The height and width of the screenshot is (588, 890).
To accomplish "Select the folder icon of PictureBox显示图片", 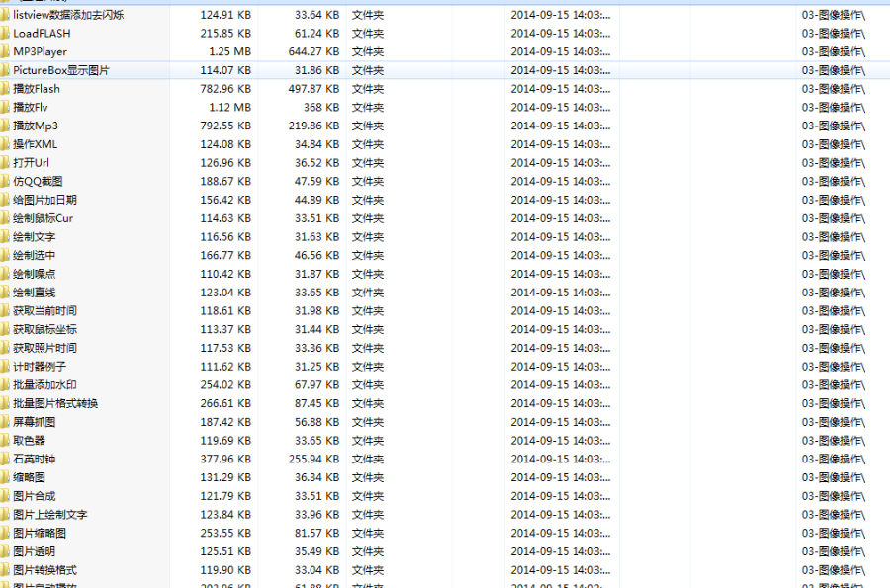I will click(5, 70).
